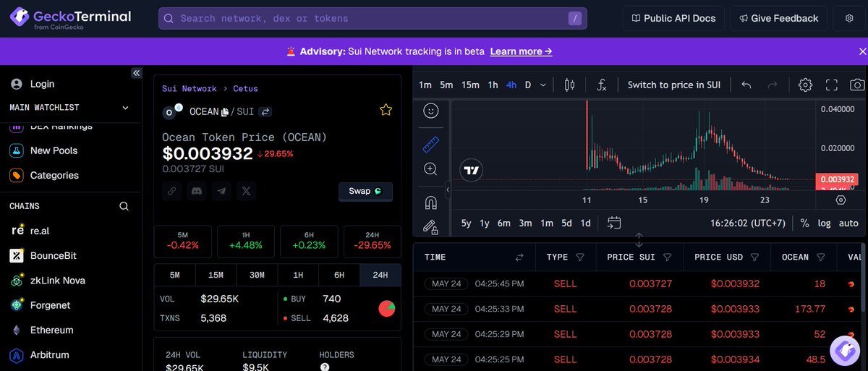Open the token website link icon
The width and height of the screenshot is (868, 371).
point(171,192)
